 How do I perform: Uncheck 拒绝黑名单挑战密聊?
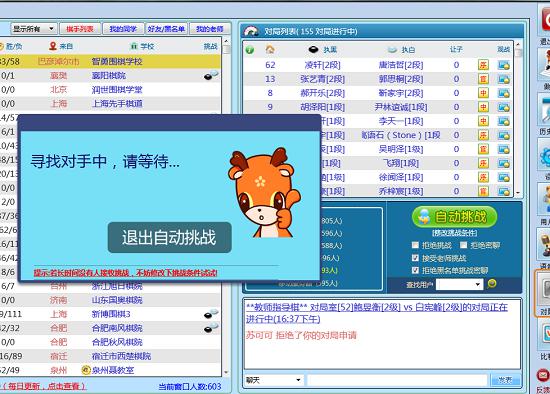coord(415,270)
